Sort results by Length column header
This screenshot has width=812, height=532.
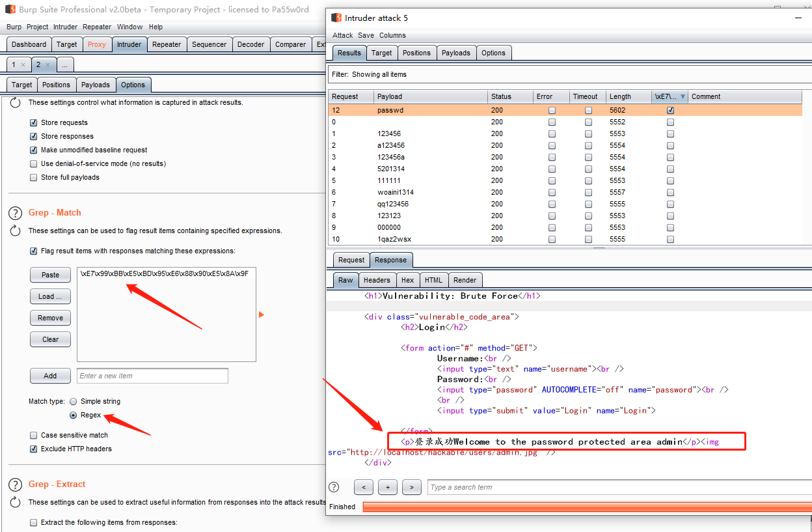point(629,96)
